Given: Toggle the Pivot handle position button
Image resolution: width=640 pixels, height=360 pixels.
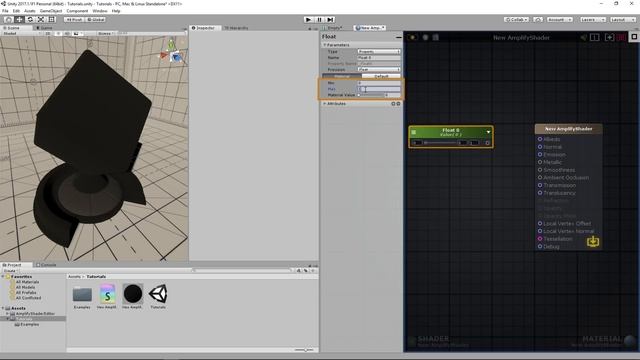Looking at the screenshot, I should coord(74,20).
